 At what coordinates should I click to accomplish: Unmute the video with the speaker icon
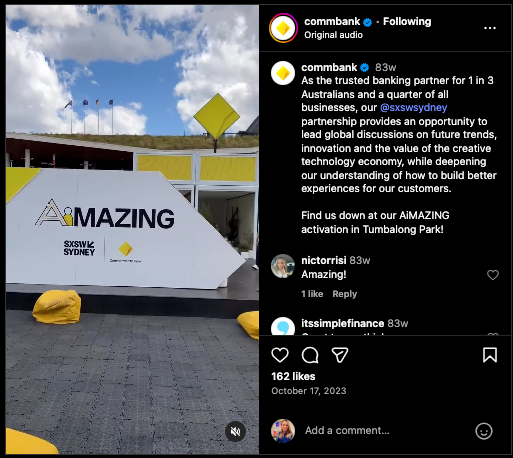235,432
